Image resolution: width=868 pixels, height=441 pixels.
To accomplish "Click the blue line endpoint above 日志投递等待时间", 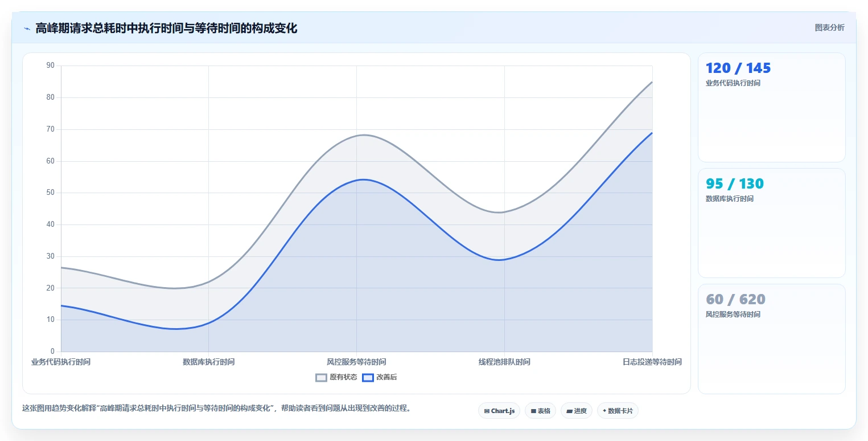I will click(652, 133).
